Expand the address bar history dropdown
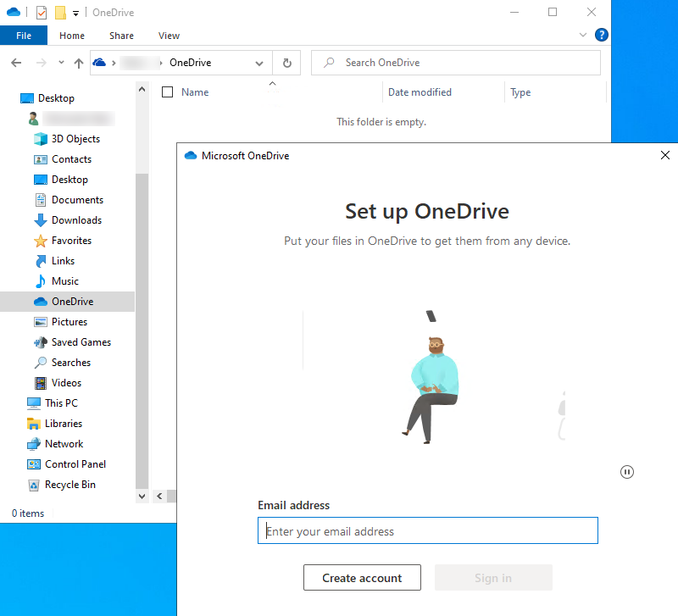 [259, 63]
